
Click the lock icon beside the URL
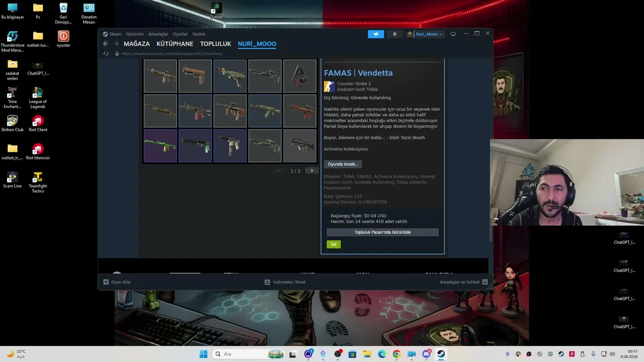pos(117,54)
